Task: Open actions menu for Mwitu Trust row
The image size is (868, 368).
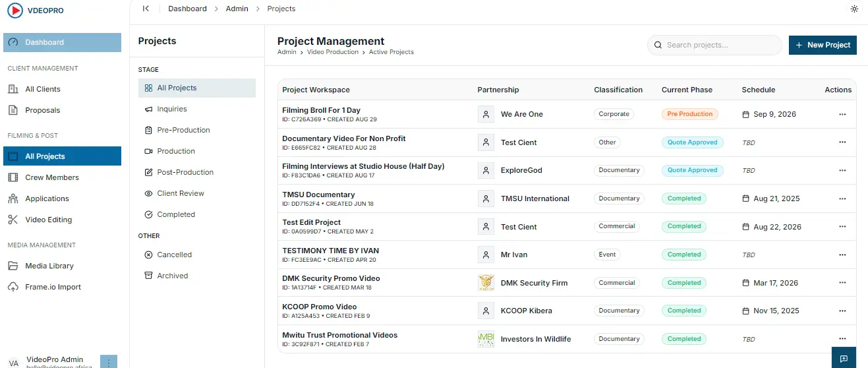Action: coord(842,339)
